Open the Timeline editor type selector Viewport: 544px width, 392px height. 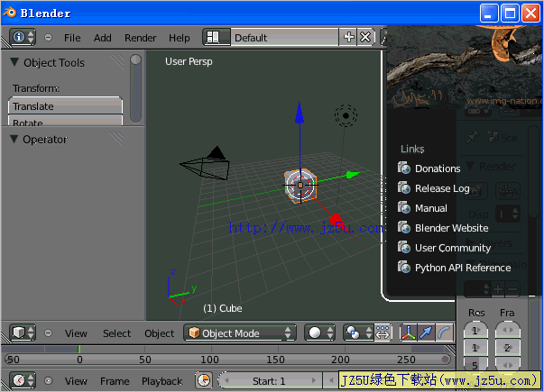(23, 380)
